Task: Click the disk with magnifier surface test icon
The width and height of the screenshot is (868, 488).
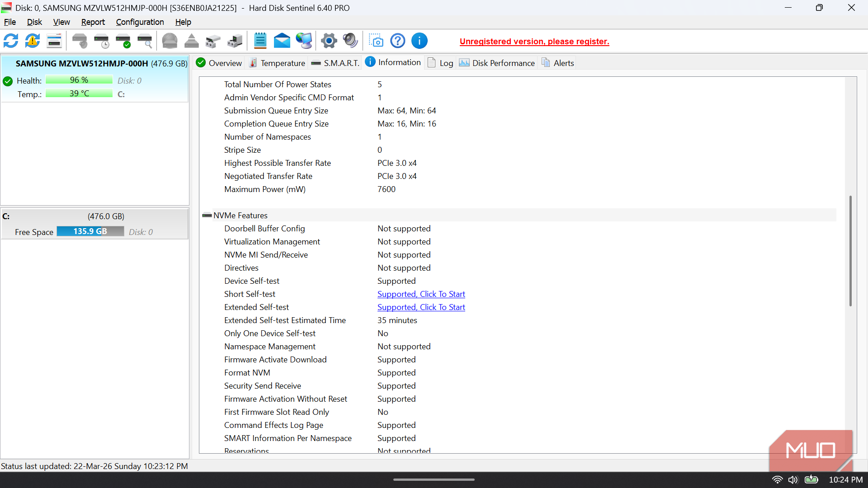Action: (x=145, y=41)
